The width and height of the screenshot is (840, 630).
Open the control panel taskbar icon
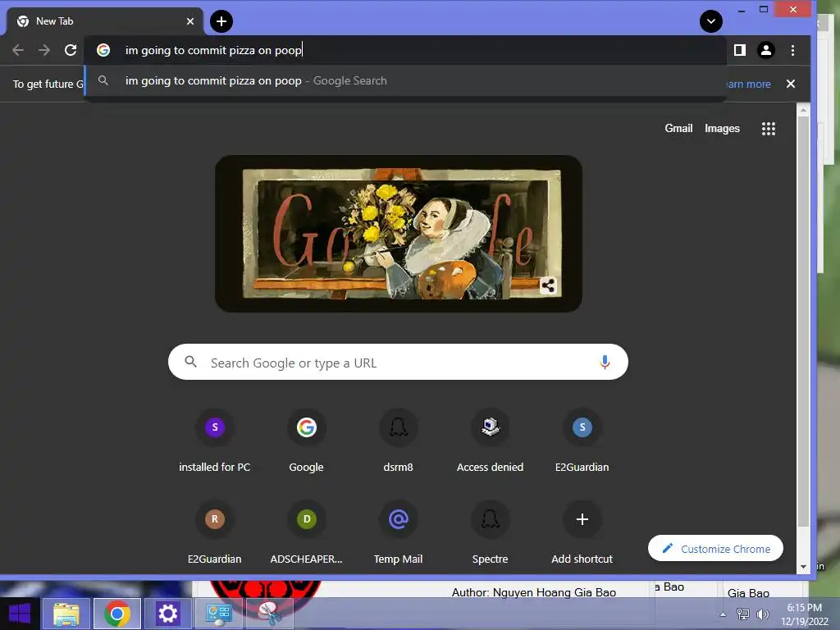(x=218, y=614)
